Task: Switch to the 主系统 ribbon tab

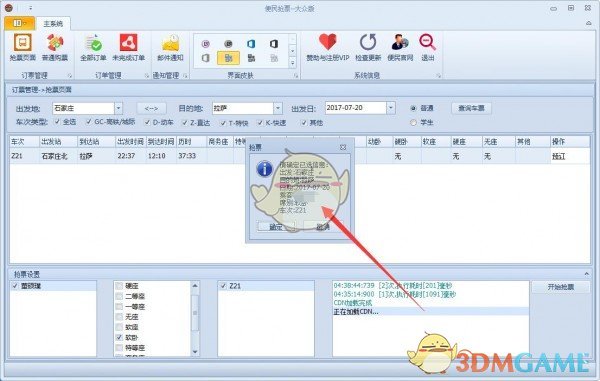Action: tap(53, 24)
